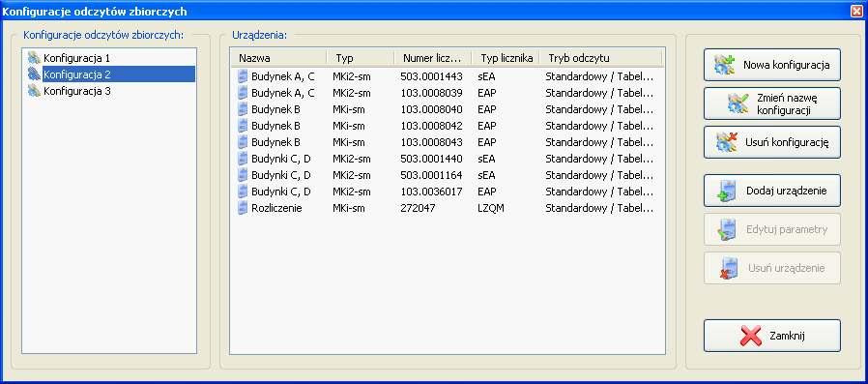Select the Konfiguracja 3 entry

77,91
